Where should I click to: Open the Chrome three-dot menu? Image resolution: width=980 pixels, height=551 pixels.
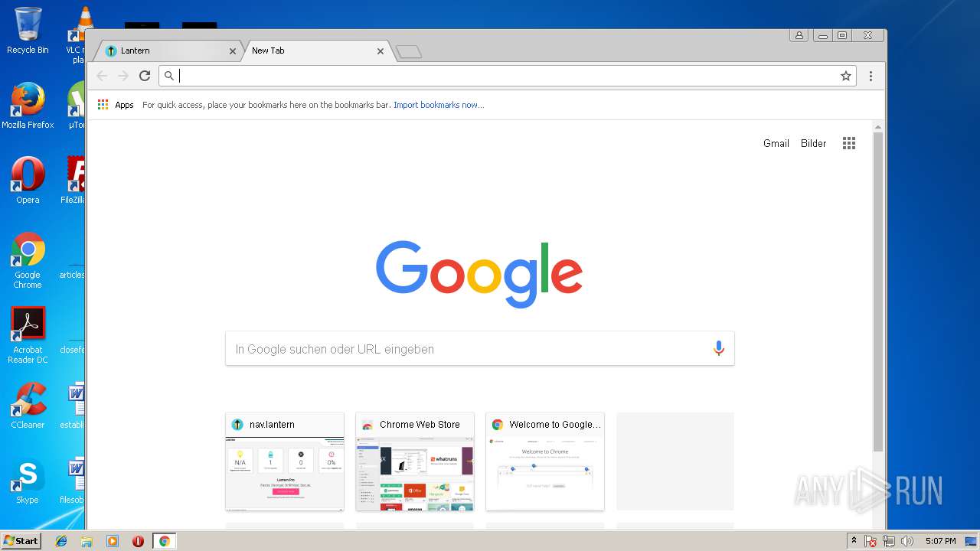point(871,76)
